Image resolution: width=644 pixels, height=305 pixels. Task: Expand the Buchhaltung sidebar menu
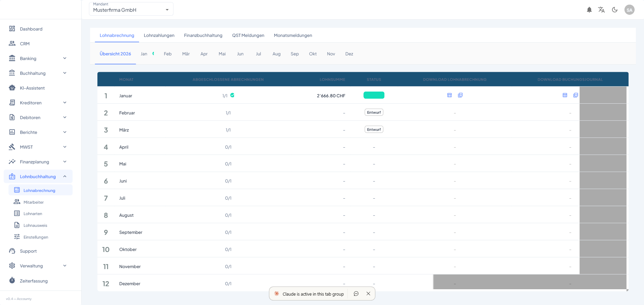point(65,73)
